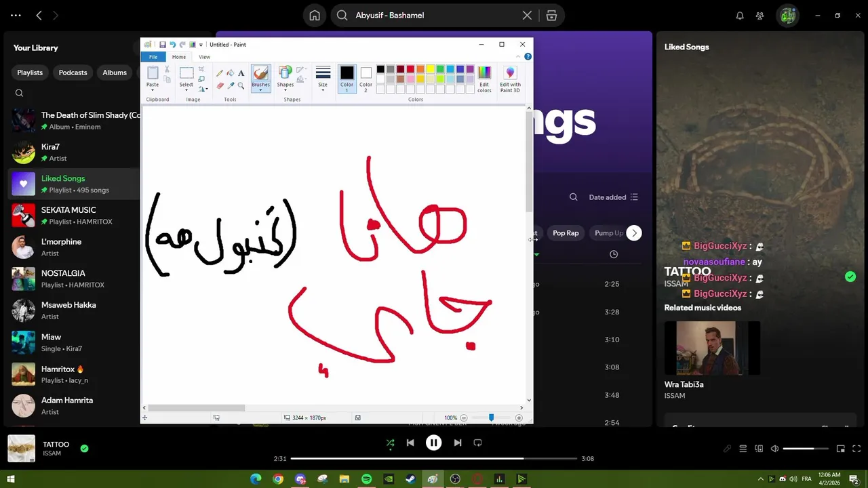Open Spotify notifications bell
The image size is (868, 488).
click(740, 16)
